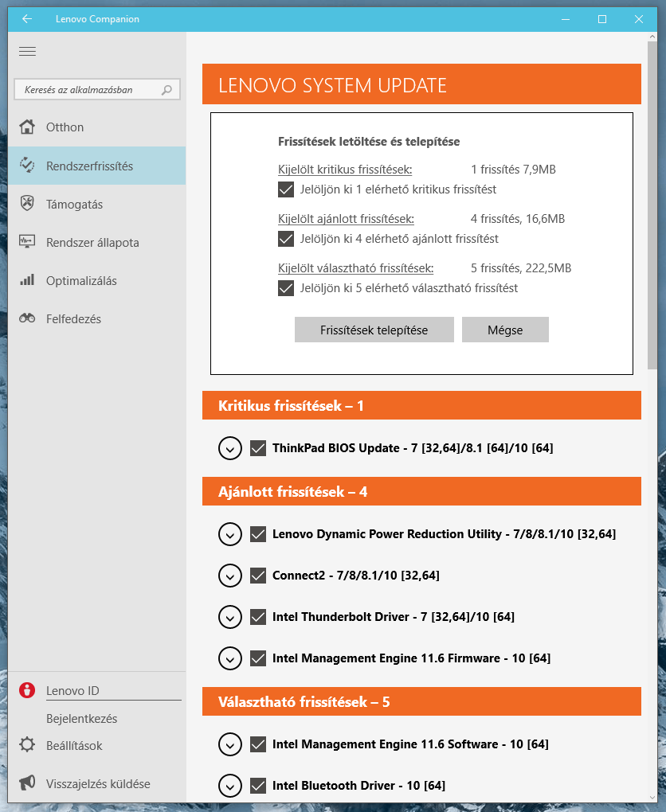Click the Beállítások gear icon
The height and width of the screenshot is (812, 666).
point(27,745)
